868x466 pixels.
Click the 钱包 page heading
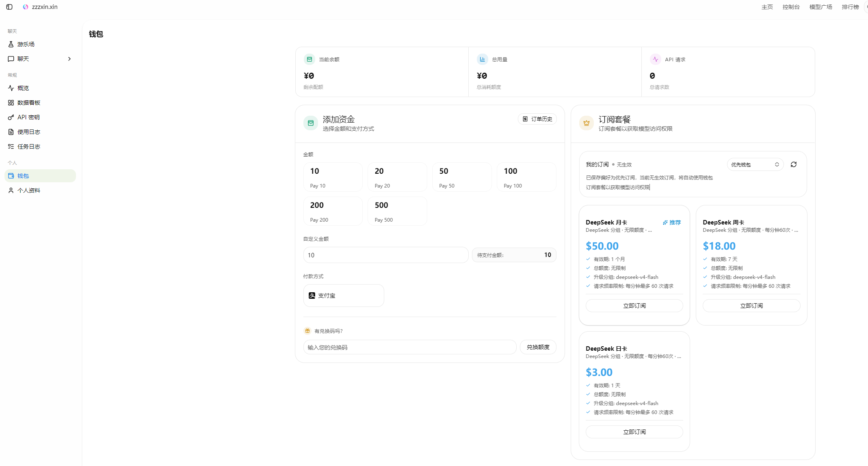96,34
